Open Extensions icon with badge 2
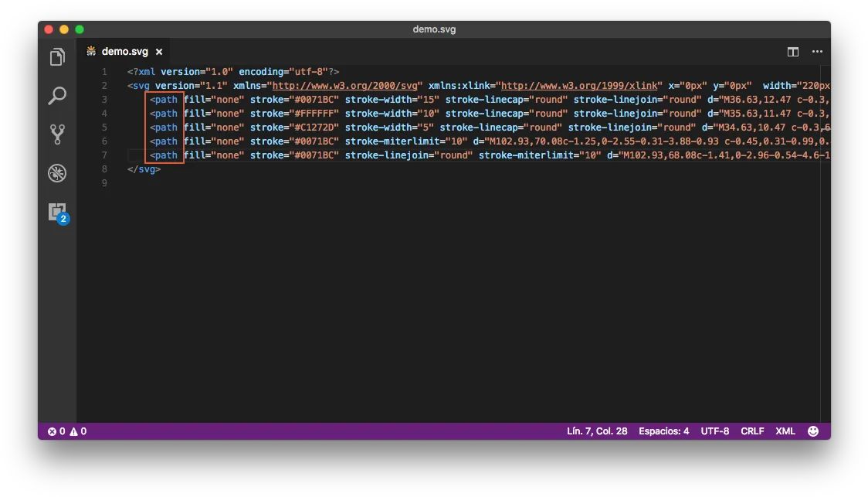Viewport: 868px width, 497px height. [x=58, y=213]
